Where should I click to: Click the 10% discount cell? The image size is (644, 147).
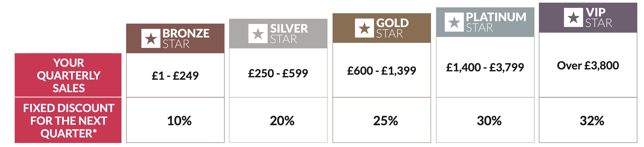point(179,121)
